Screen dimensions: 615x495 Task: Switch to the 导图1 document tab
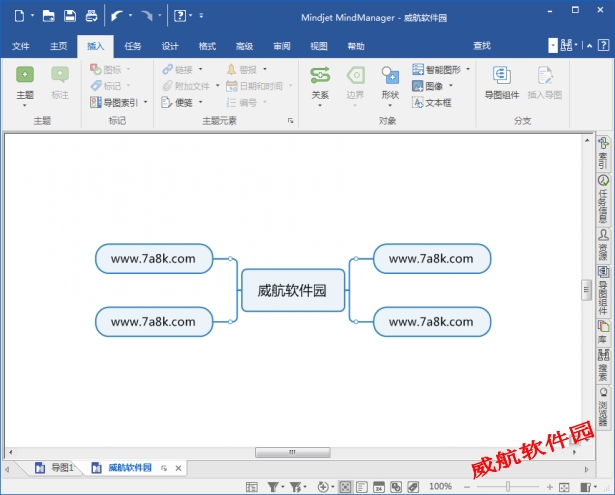[x=55, y=468]
